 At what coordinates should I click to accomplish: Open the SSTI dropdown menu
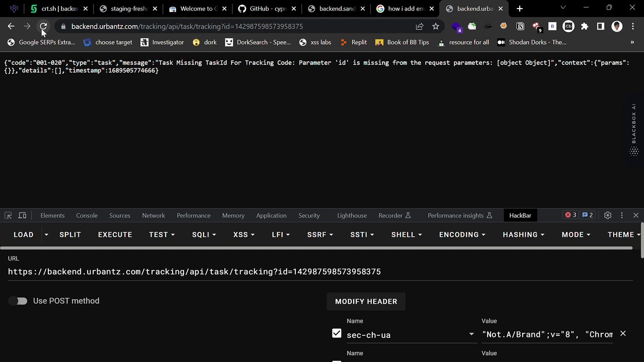[x=362, y=234]
